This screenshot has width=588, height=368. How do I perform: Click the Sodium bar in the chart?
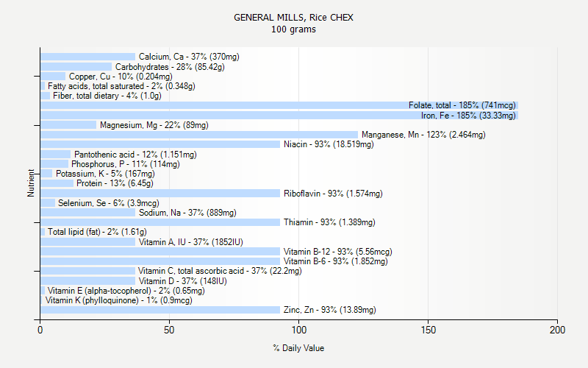[x=88, y=213]
